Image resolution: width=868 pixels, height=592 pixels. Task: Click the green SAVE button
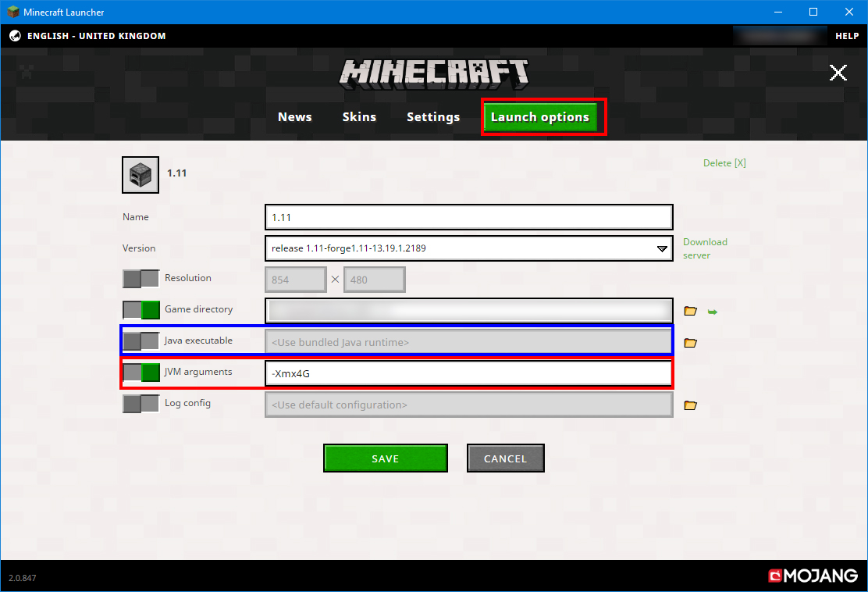tap(386, 458)
